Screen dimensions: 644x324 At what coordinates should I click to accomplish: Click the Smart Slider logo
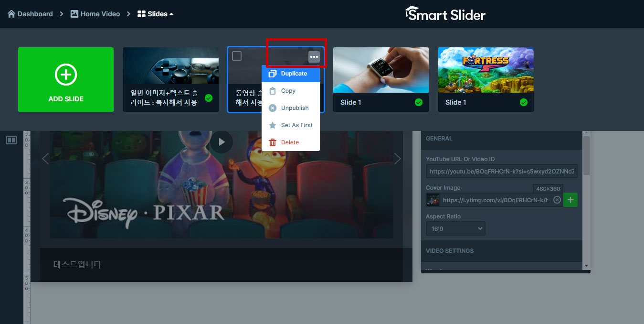[x=445, y=14]
